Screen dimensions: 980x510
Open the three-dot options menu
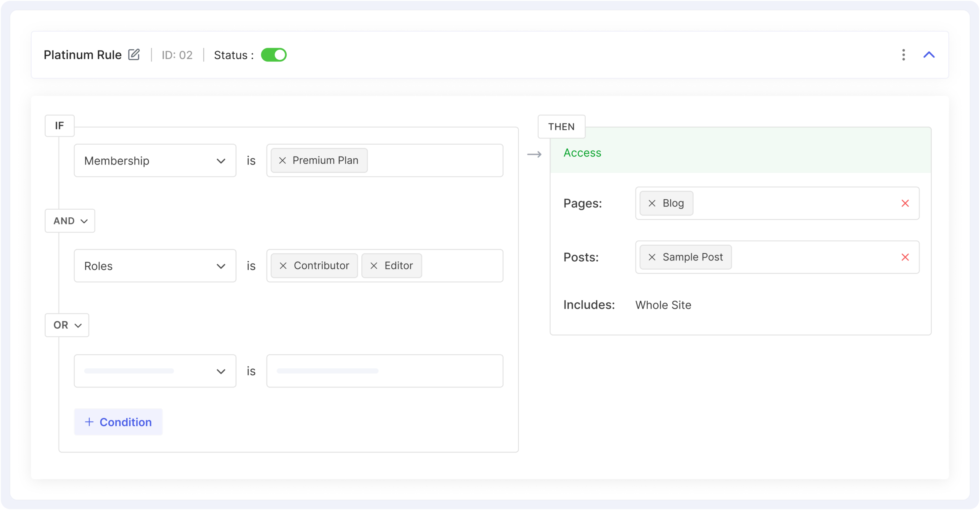point(903,55)
